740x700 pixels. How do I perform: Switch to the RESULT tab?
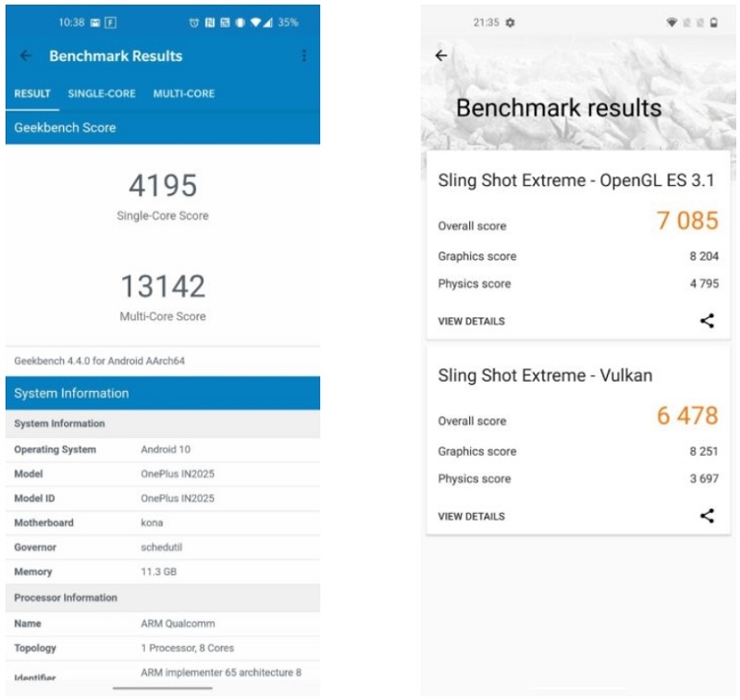pyautogui.click(x=32, y=93)
